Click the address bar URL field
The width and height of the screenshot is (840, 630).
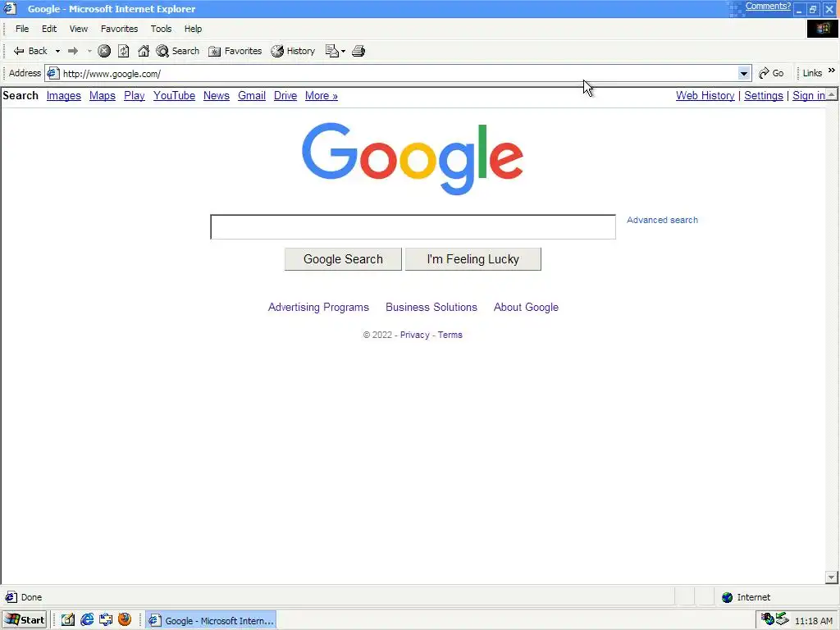pyautogui.click(x=399, y=73)
